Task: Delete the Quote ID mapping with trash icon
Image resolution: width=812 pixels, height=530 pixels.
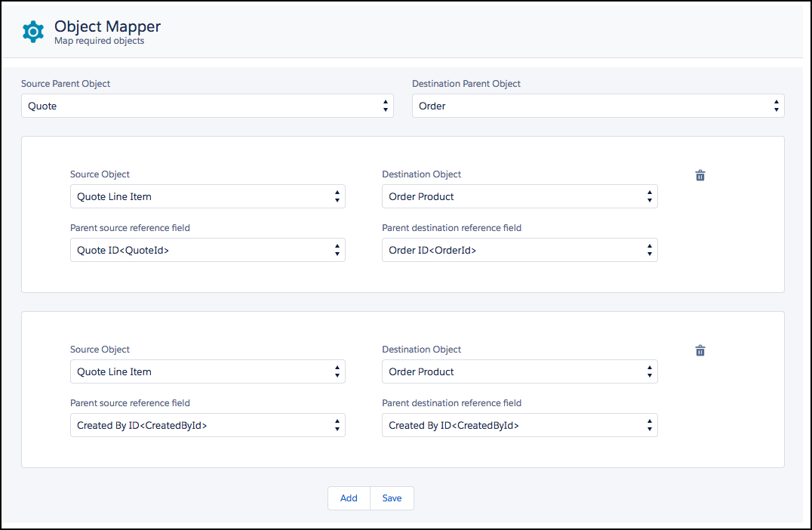Action: click(x=700, y=176)
